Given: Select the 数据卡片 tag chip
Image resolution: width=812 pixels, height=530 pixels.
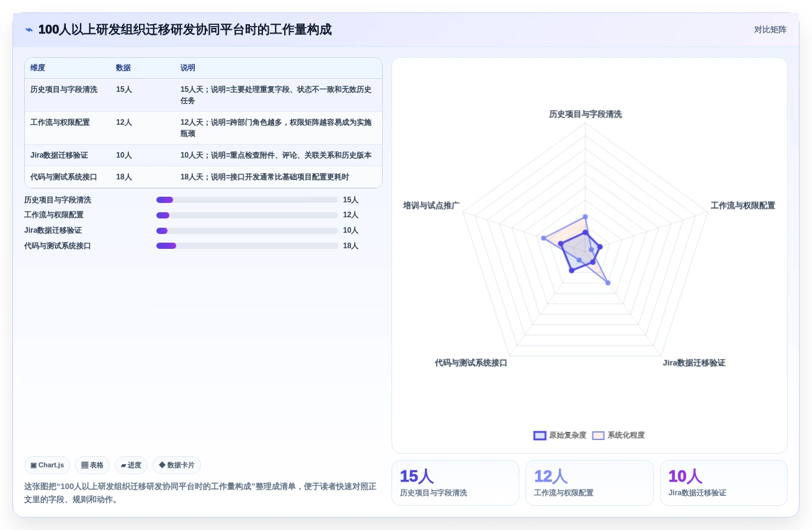Looking at the screenshot, I should point(177,465).
